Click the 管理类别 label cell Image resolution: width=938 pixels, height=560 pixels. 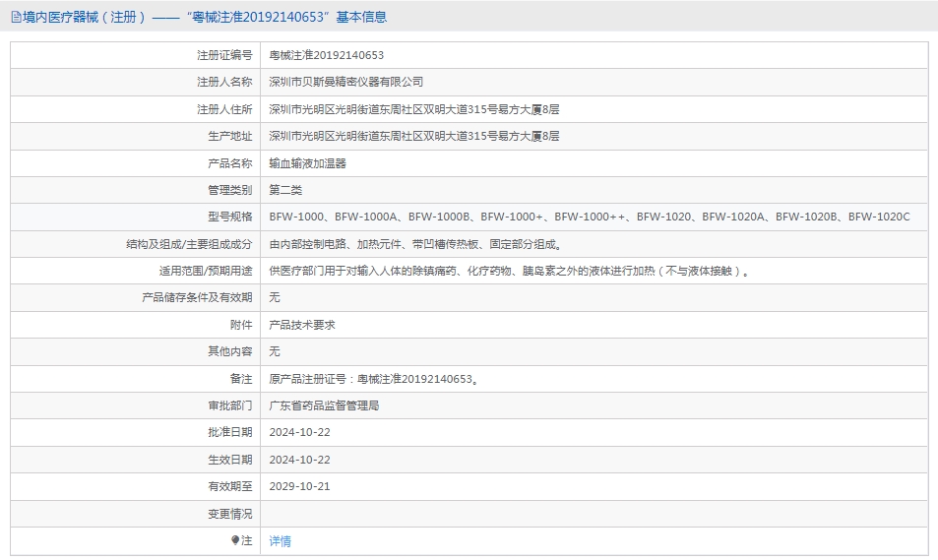136,190
